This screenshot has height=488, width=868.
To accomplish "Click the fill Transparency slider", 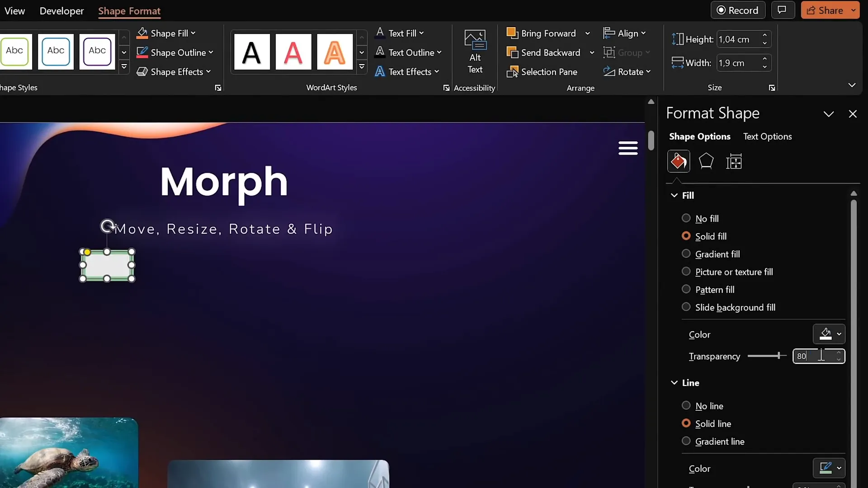I will coord(767,356).
